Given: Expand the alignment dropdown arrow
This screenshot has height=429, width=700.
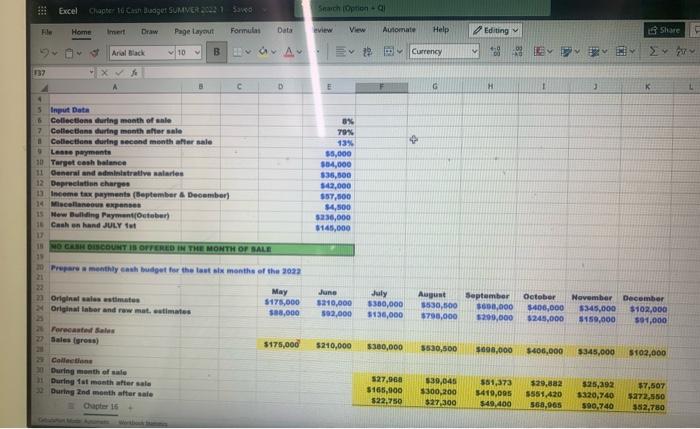Looking at the screenshot, I should 351,52.
